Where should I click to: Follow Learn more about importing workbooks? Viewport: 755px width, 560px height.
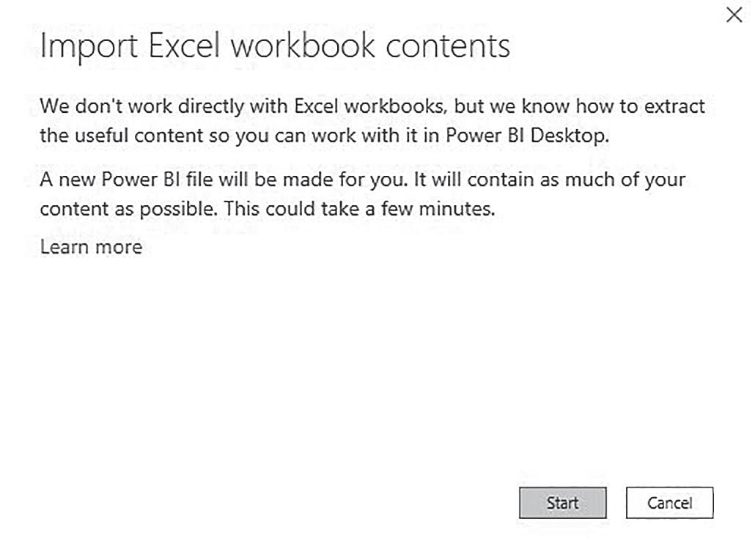point(91,247)
